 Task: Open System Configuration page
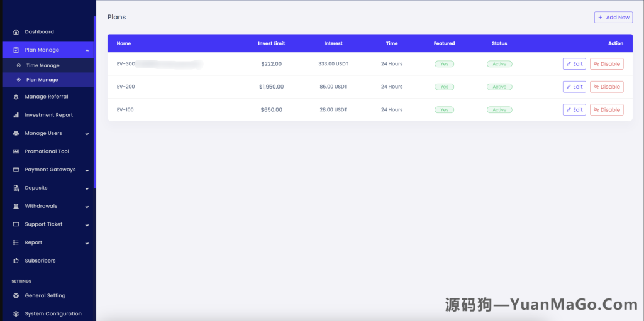[48, 313]
